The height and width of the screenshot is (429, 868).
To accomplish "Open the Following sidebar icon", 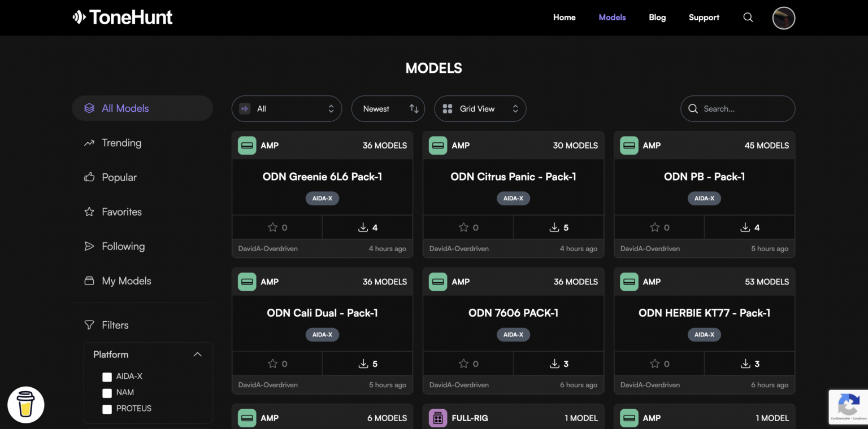I will tap(89, 246).
